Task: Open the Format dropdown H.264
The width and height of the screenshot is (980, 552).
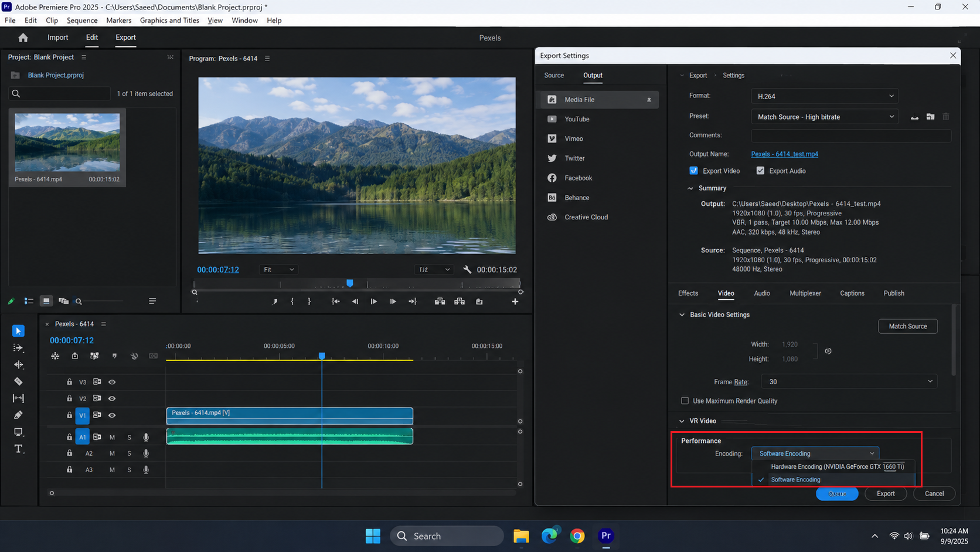Action: click(x=825, y=96)
